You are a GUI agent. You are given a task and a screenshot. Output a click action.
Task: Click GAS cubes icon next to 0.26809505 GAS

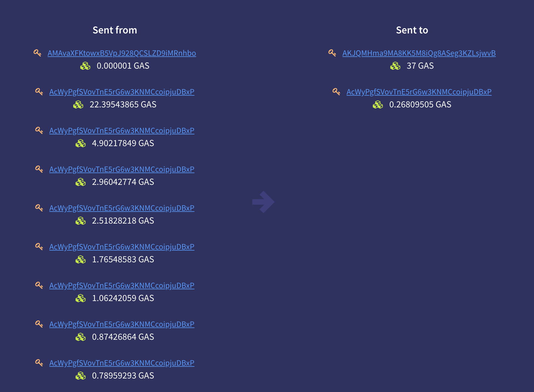click(x=378, y=105)
